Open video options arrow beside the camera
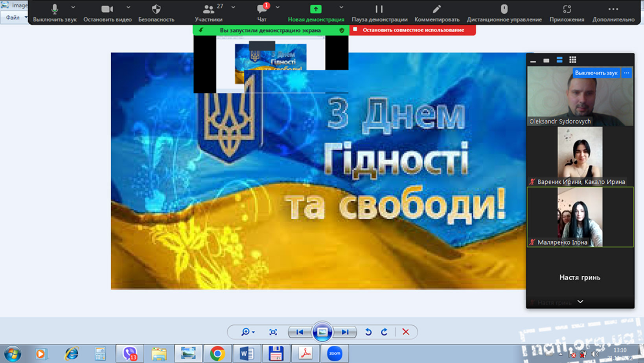Viewport: 644px width, 363px height. coord(128,7)
